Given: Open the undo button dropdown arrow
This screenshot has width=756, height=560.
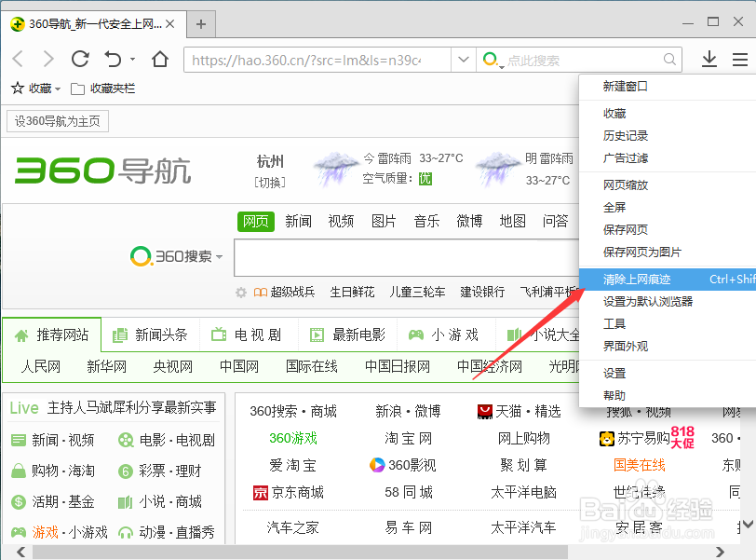Looking at the screenshot, I should point(132,60).
